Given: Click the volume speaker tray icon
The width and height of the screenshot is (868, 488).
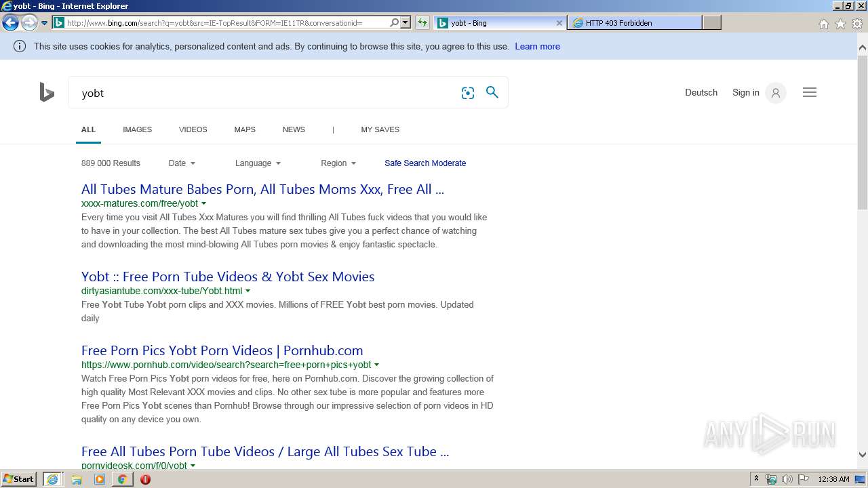Looking at the screenshot, I should (x=787, y=479).
